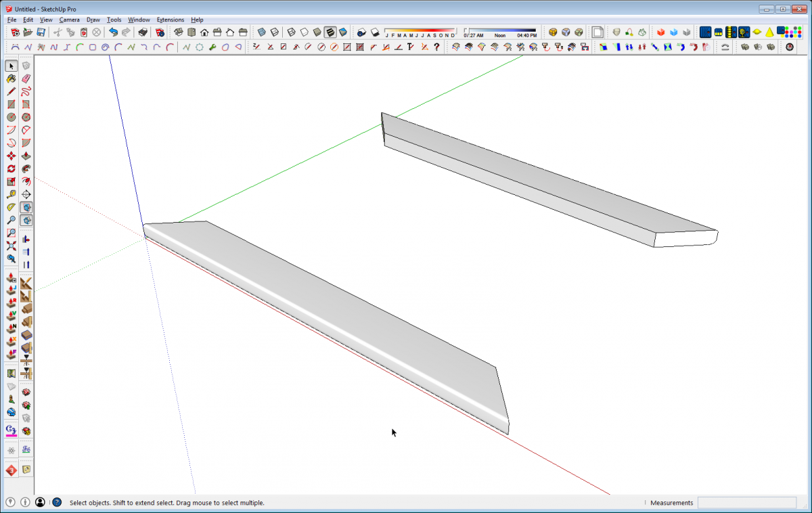
Task: Open the Extensions menu
Action: (171, 20)
